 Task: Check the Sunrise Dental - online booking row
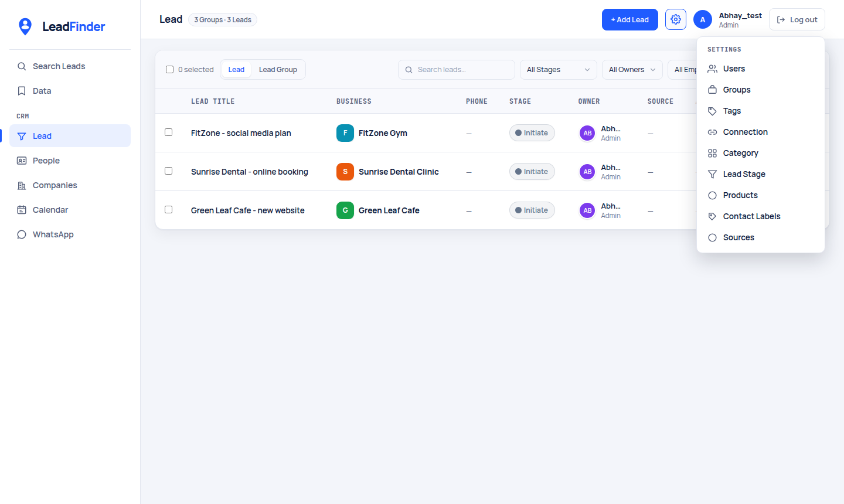169,171
